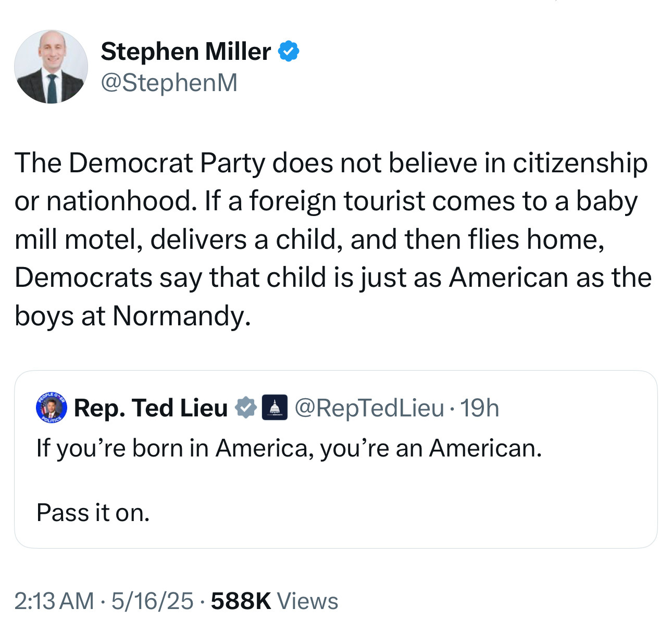Open the @RepTedLieu handle
672x634 pixels.
tap(369, 408)
